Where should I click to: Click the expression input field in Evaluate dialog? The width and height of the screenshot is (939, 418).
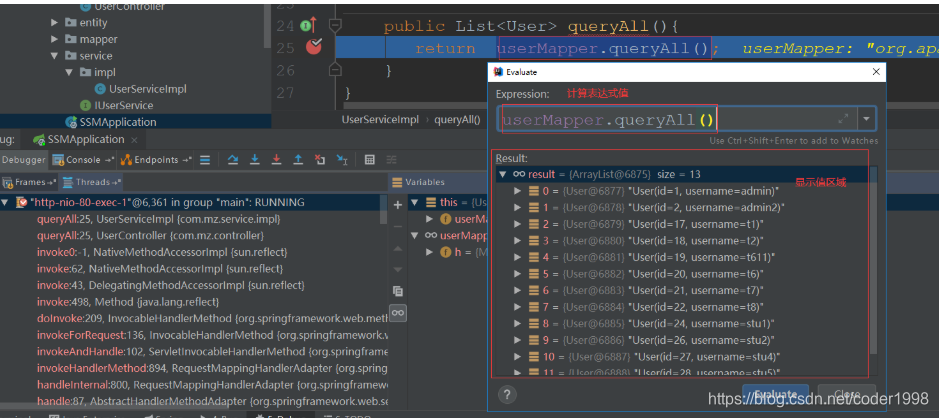[x=677, y=119]
